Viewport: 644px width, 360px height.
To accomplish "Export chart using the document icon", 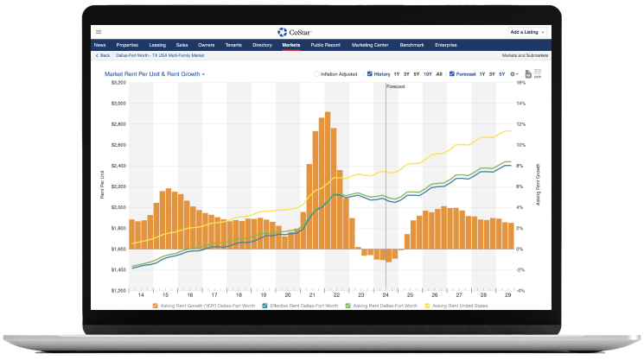I will tap(527, 74).
